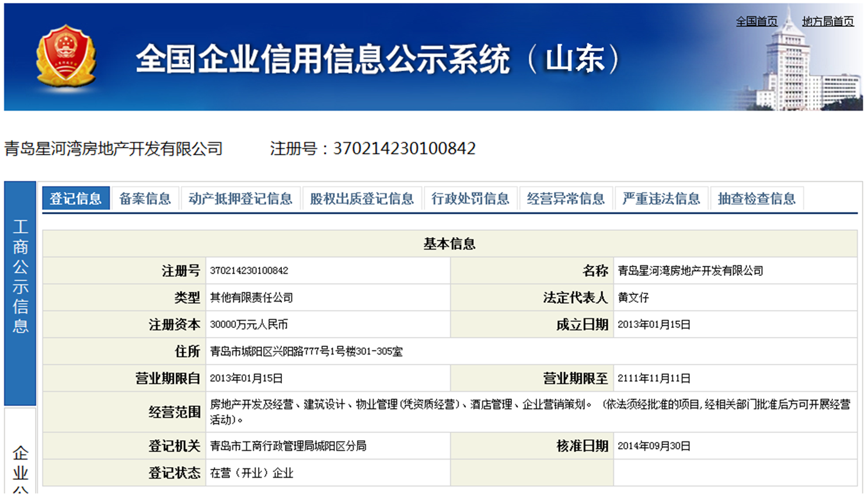Image resolution: width=868 pixels, height=494 pixels.
Task: Click the 基本信息 table header
Action: pyautogui.click(x=449, y=244)
